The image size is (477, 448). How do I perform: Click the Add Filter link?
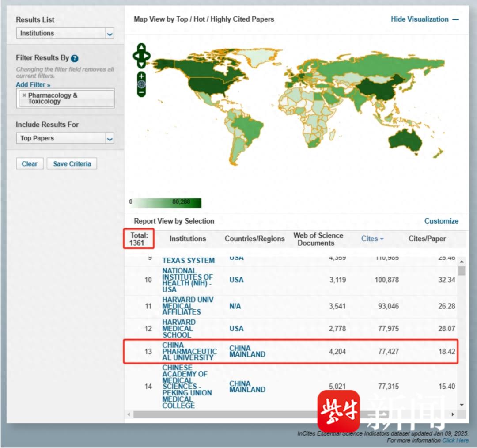point(33,85)
